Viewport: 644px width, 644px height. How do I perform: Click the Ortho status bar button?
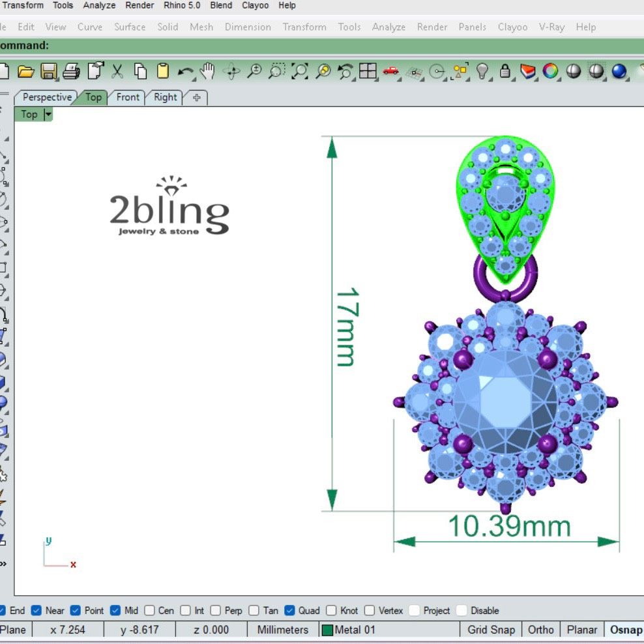tap(540, 630)
